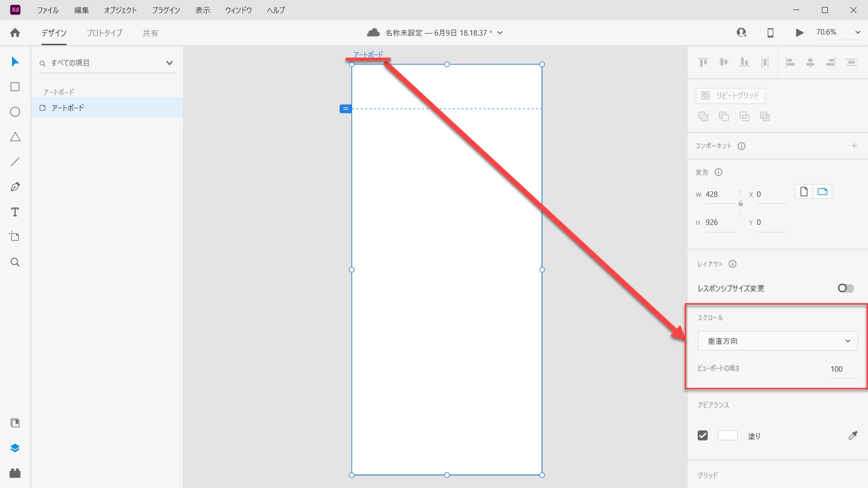Click info icon next to コンポーネント
The height and width of the screenshot is (488, 868).
coord(742,146)
